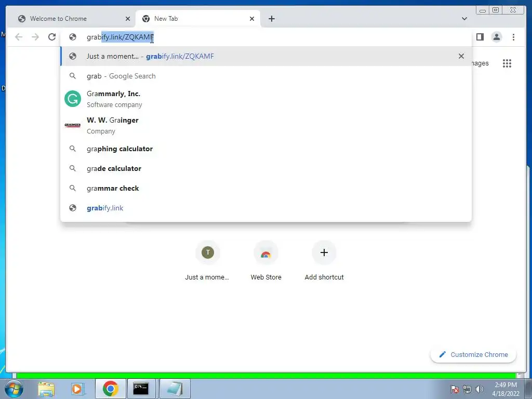
Task: Open the Windows Start menu
Action: coord(14,389)
